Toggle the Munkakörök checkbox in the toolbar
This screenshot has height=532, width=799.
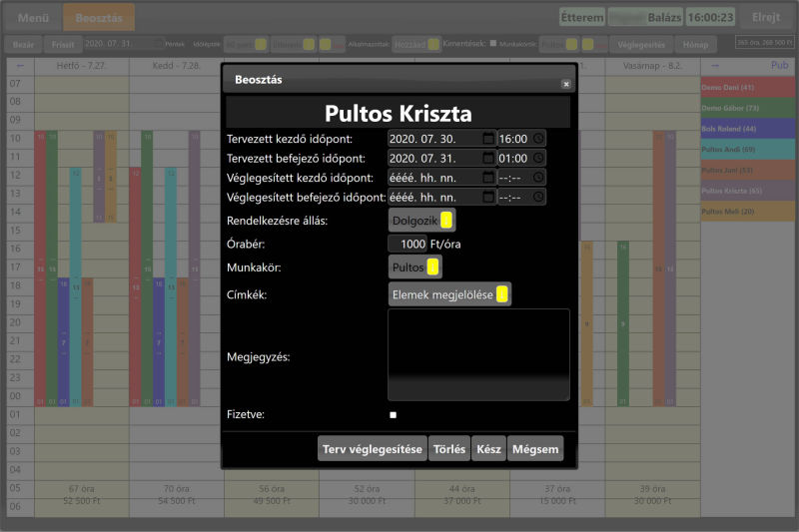493,44
